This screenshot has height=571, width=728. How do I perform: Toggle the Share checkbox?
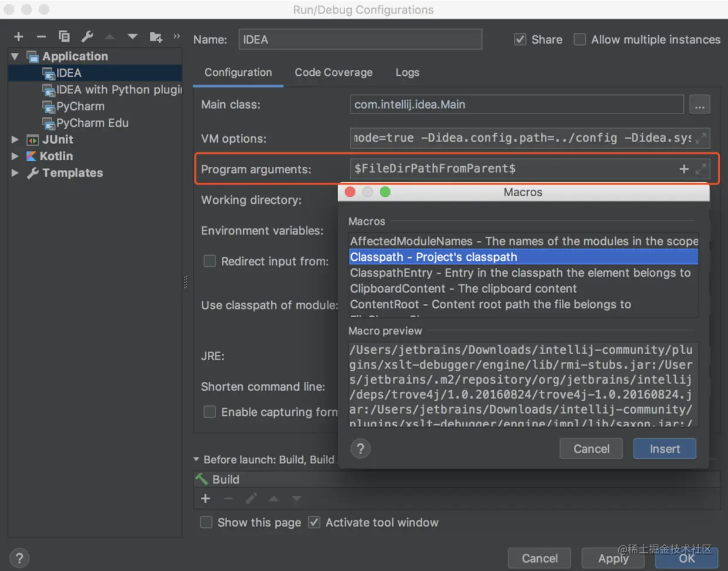[520, 39]
